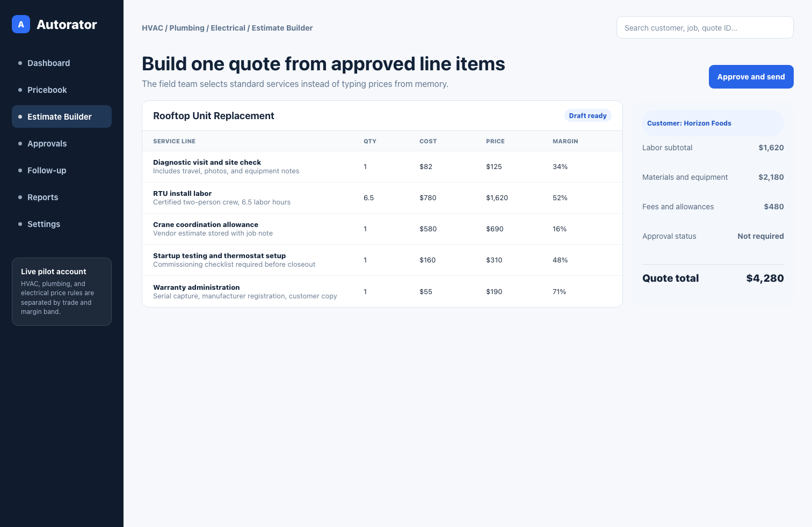Click the Customer: Horizon Foods chip

pyautogui.click(x=713, y=123)
